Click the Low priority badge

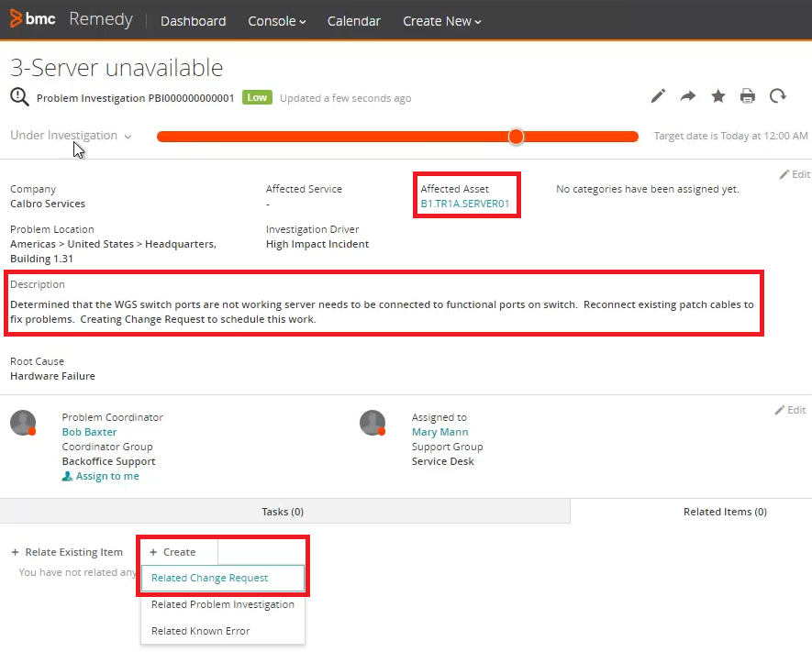[x=257, y=97]
